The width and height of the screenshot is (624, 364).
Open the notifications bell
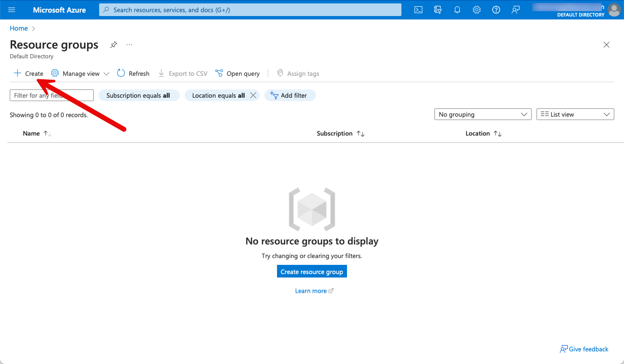(457, 10)
